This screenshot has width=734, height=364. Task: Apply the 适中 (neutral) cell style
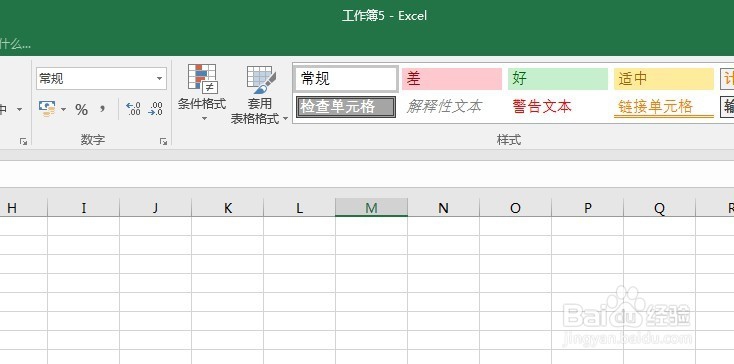664,79
